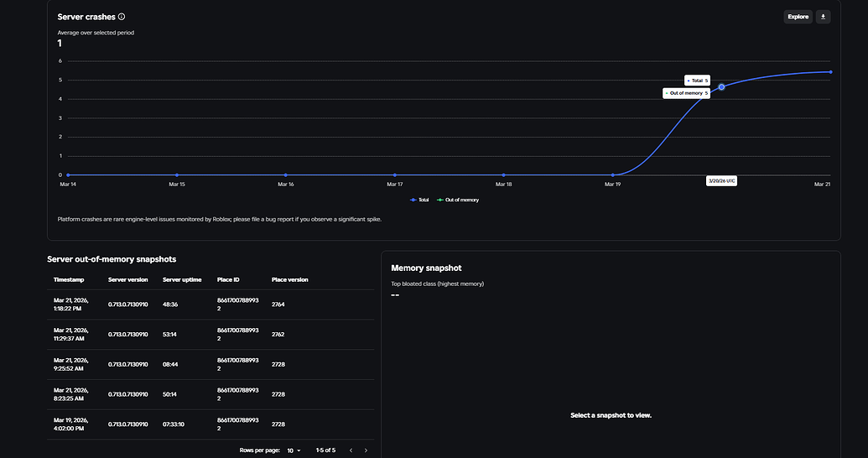Click the 3/20/26 UTC date tooltip
Viewport: 868px width, 458px height.
[x=721, y=181]
